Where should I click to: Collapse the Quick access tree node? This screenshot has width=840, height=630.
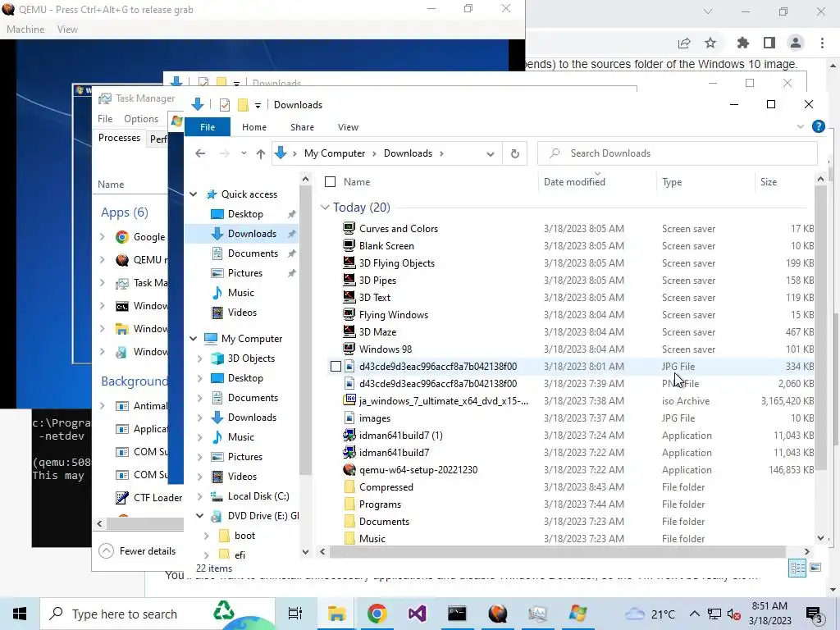click(x=194, y=194)
